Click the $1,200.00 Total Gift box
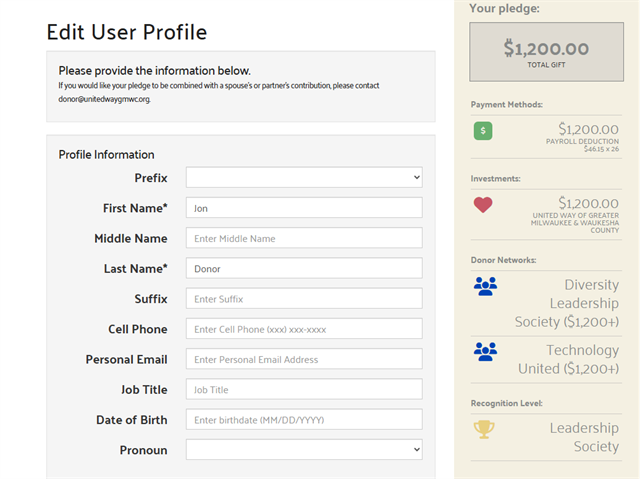The image size is (640, 479). pos(546,52)
